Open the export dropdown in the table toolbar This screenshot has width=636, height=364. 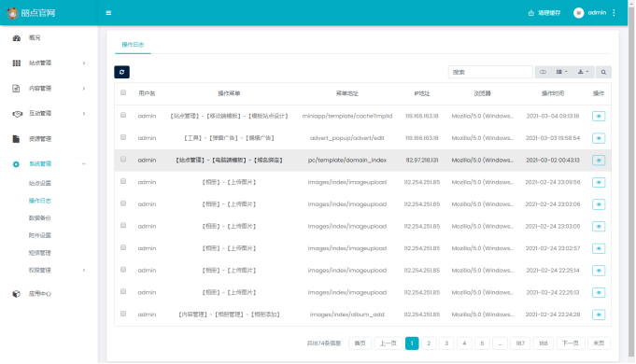(x=584, y=72)
